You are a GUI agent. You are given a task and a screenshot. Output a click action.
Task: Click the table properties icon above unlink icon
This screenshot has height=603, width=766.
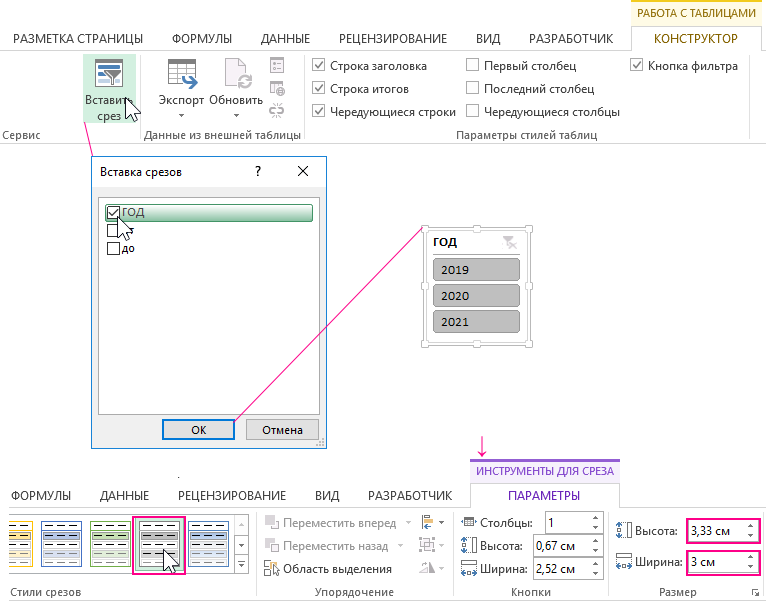point(278,65)
